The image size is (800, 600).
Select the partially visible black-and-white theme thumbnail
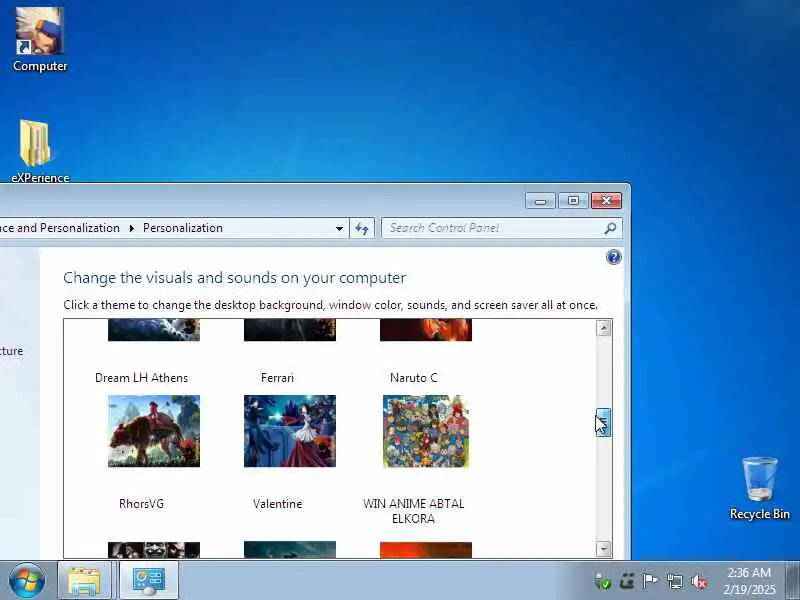tap(154, 550)
